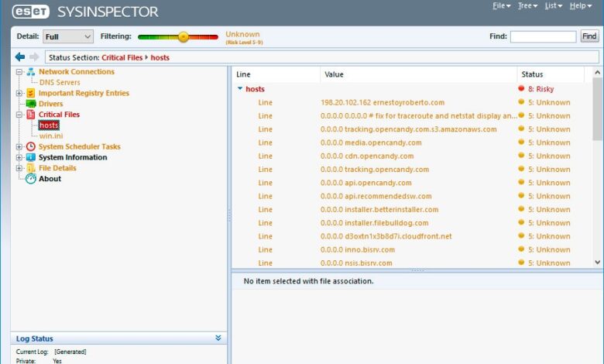
Task: Click the forward navigation arrow
Action: 34,57
